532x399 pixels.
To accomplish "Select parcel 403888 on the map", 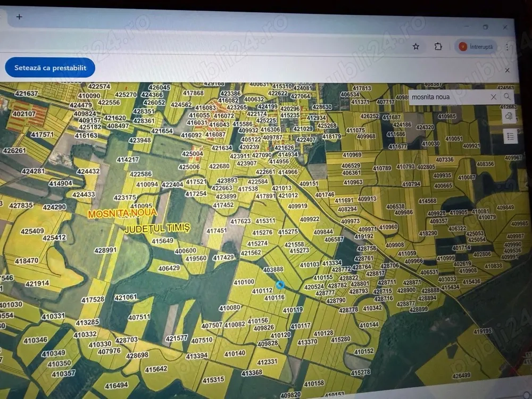I will pyautogui.click(x=273, y=270).
